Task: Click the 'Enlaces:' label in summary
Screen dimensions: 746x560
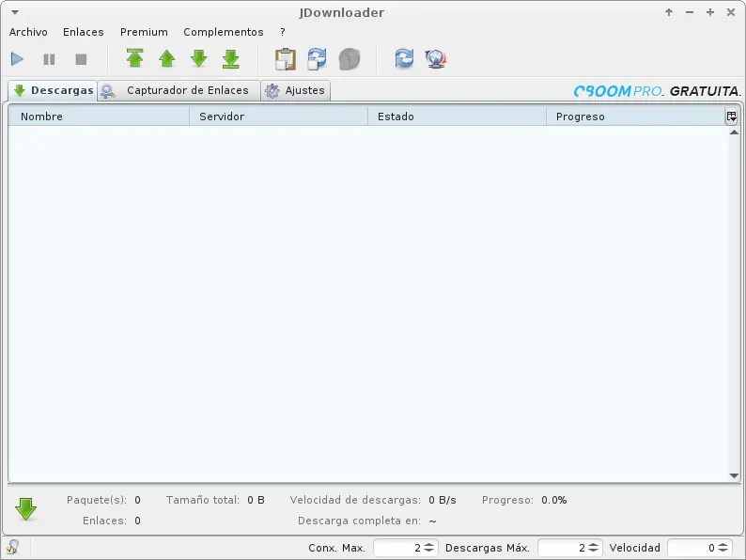Action: (x=104, y=521)
